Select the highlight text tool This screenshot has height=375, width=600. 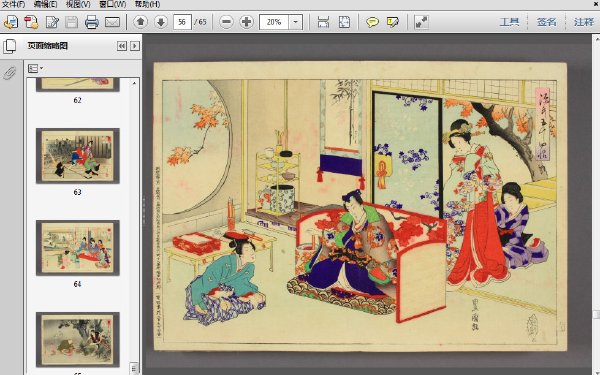(393, 22)
